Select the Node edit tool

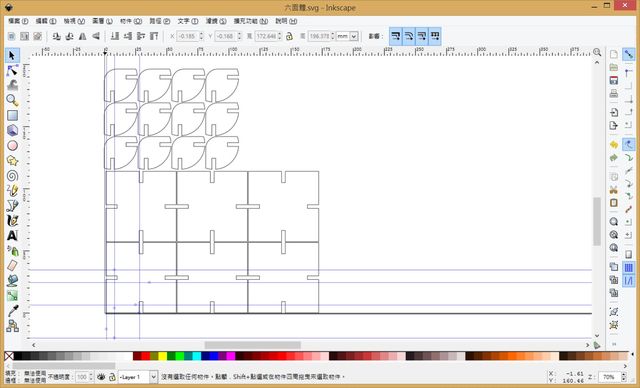[12, 71]
